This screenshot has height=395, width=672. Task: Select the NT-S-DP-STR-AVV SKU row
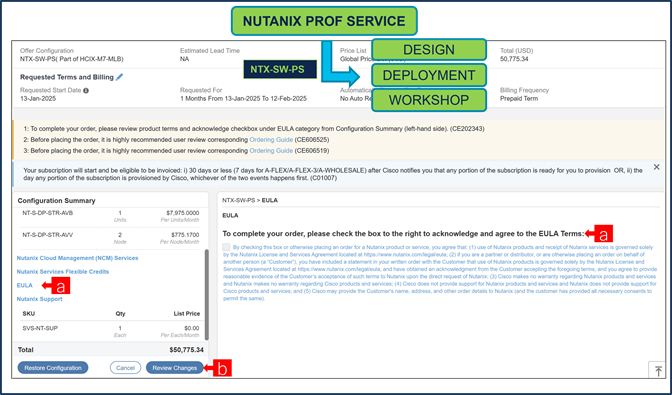coord(111,238)
